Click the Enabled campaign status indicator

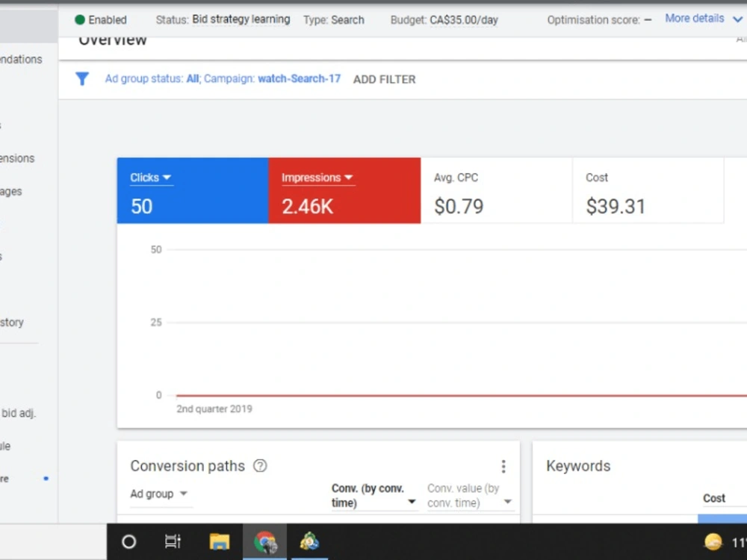[x=101, y=20]
